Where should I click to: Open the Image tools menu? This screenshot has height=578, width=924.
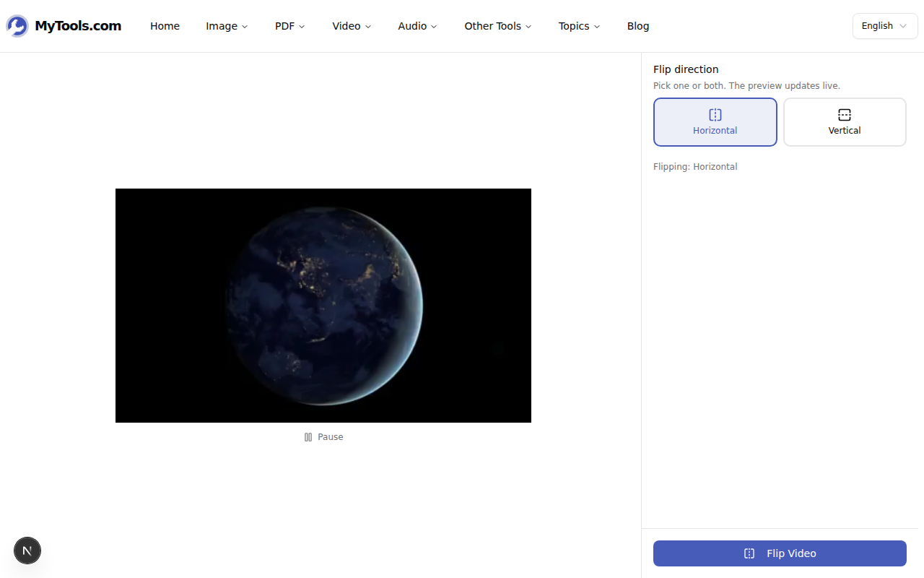[x=227, y=26]
